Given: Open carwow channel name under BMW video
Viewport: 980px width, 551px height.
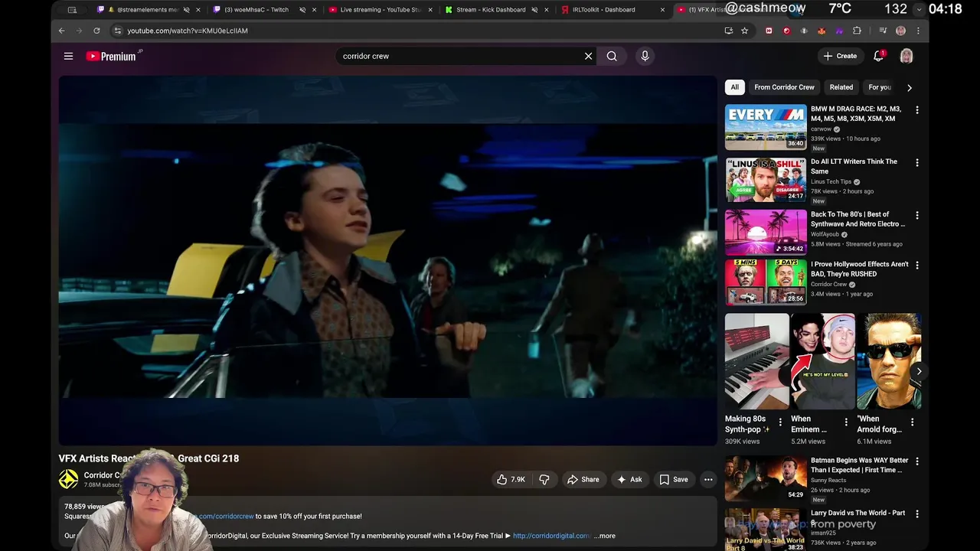Looking at the screenshot, I should [821, 129].
